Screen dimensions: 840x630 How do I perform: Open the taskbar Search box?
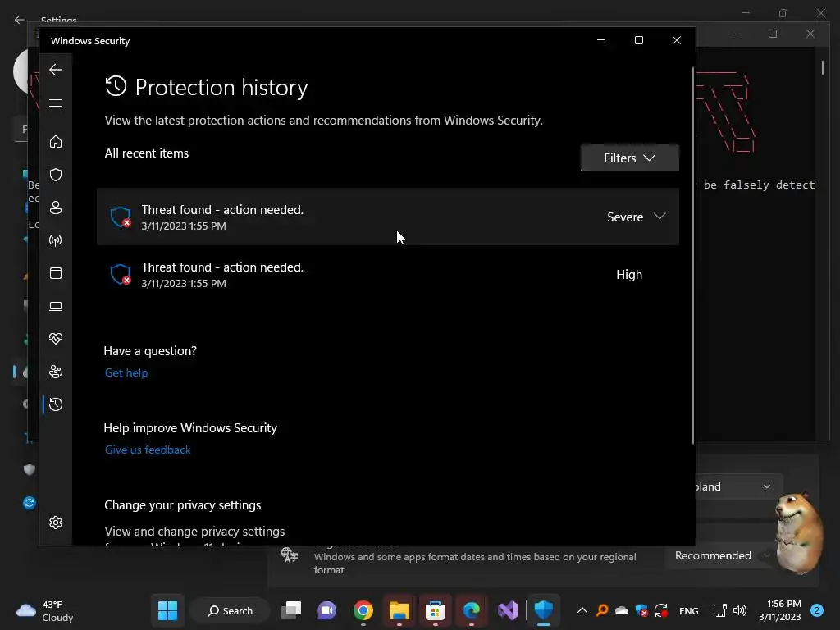[x=230, y=610]
